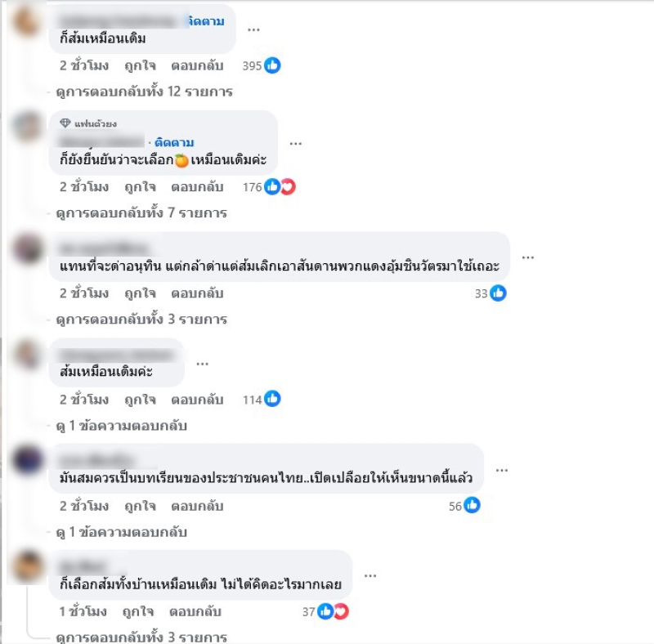The height and width of the screenshot is (644, 654).
Task: Expand 1 reply under ส้มเหมือนเดิมค่ะ comment
Action: [121, 426]
